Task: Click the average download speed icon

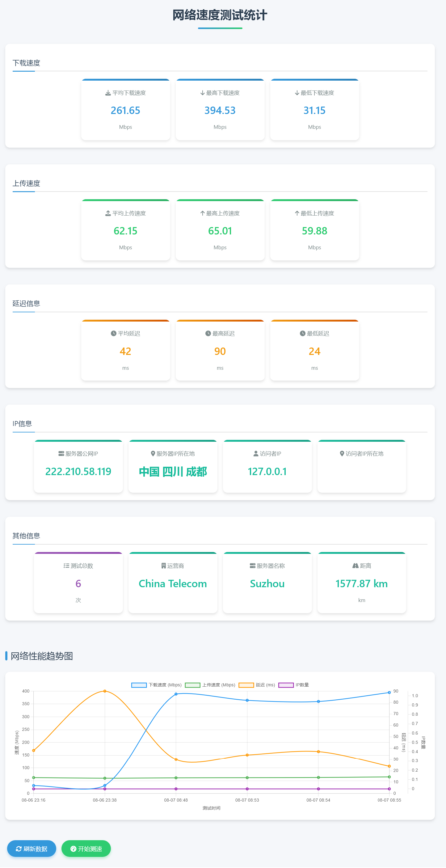Action: pyautogui.click(x=108, y=93)
